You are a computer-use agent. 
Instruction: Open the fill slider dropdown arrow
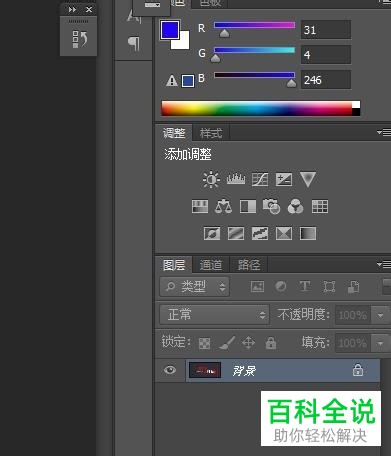click(x=380, y=343)
